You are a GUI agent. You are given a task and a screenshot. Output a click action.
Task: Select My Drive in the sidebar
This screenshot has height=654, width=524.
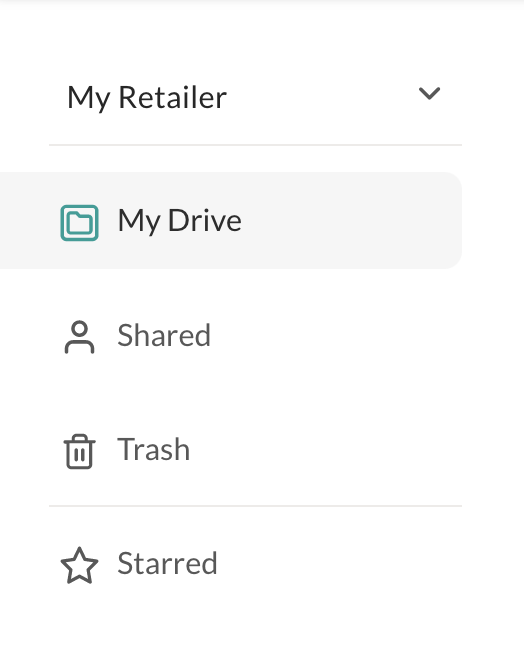pyautogui.click(x=231, y=220)
